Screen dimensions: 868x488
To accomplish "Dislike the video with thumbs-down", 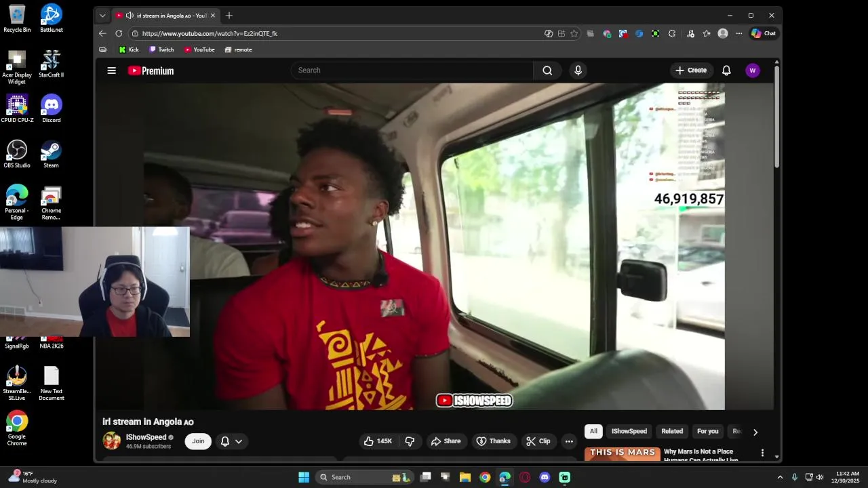I will coord(410,441).
